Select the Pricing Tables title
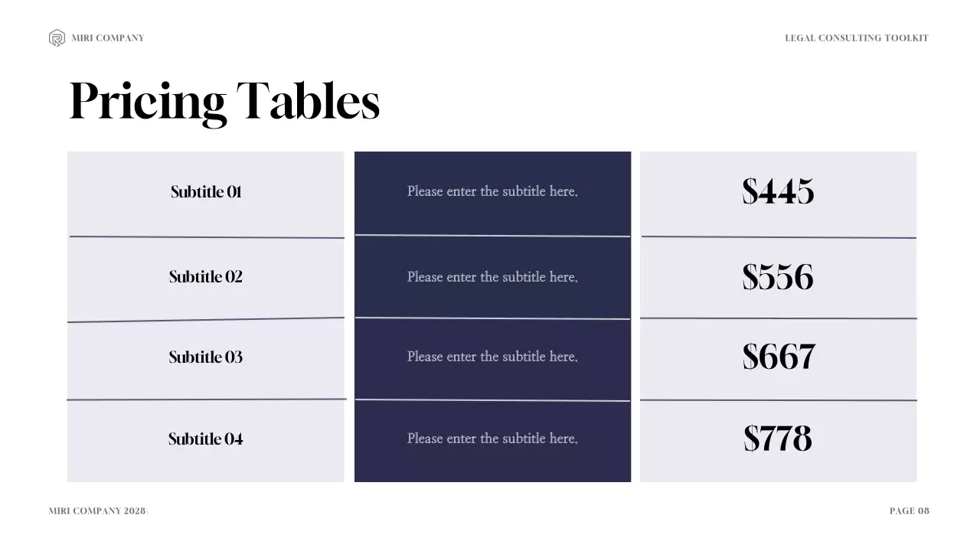 (x=224, y=102)
